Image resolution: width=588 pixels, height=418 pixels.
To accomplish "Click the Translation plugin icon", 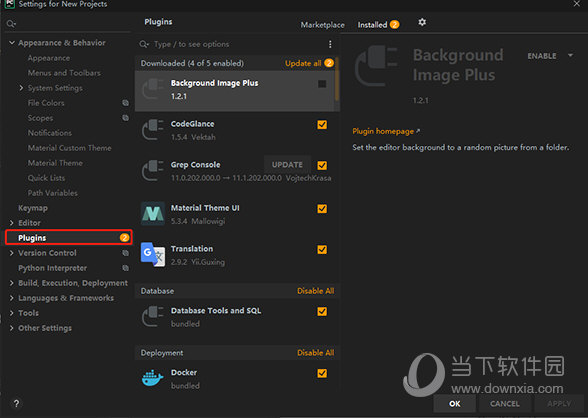I will click(x=153, y=255).
